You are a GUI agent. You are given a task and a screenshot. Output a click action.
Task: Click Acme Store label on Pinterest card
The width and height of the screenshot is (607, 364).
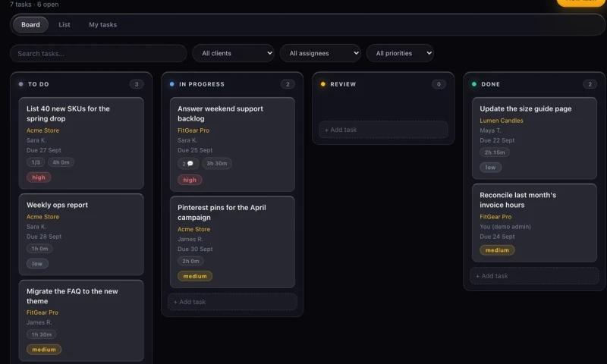[194, 229]
